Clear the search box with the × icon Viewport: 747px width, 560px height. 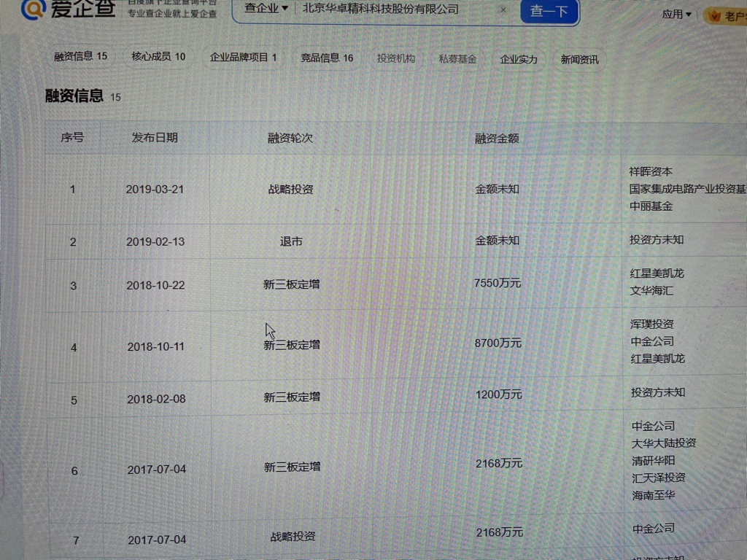pyautogui.click(x=503, y=9)
